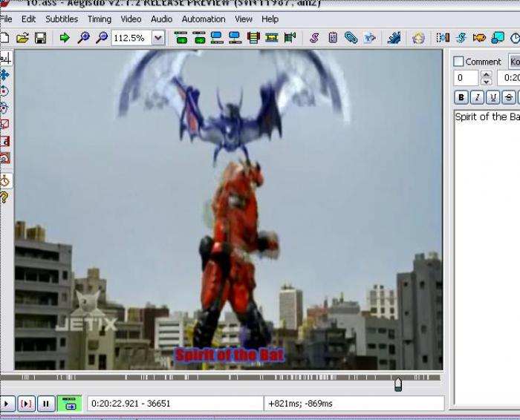Open fonts collector icon
Screen dimensions: 520x420
369,38
